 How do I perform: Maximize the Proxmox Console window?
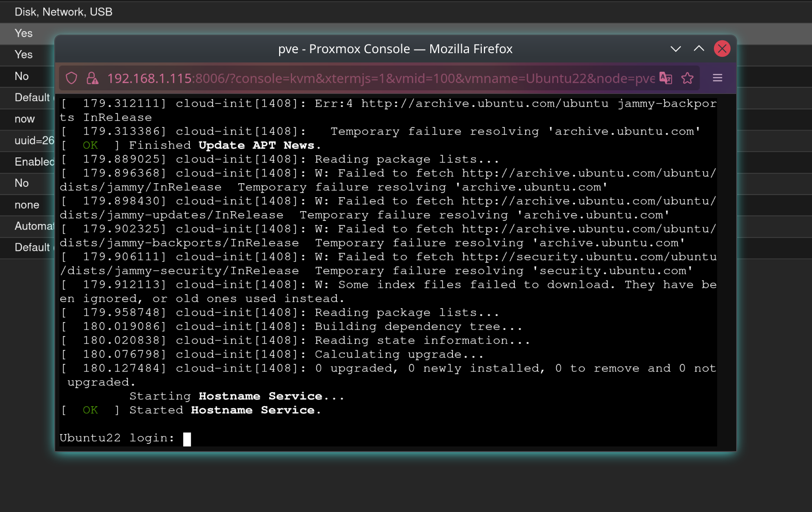tap(699, 49)
